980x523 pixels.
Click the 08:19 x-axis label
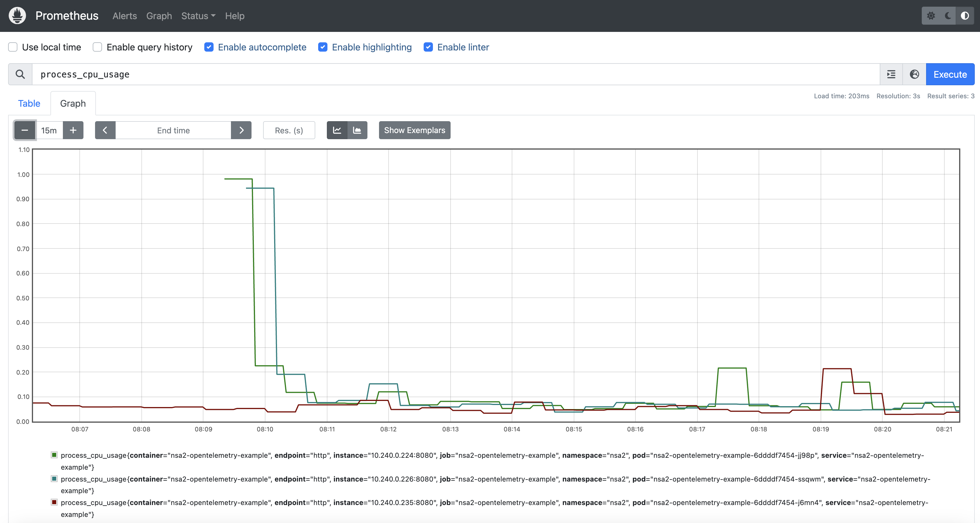821,429
